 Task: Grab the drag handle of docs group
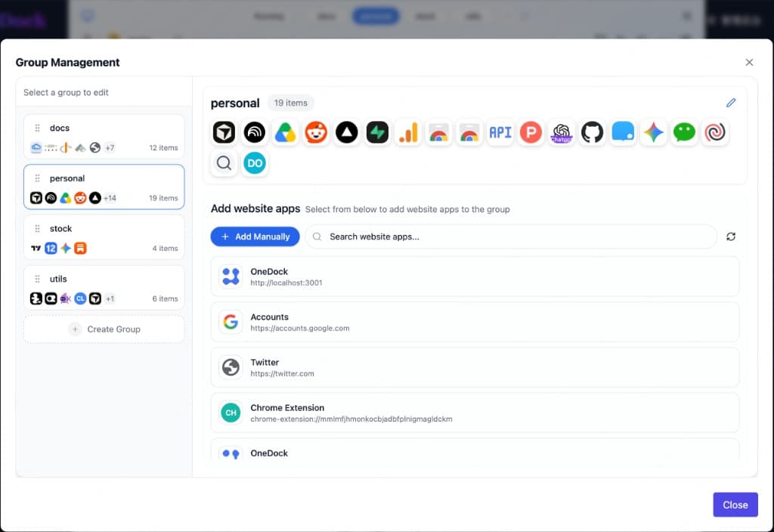pyautogui.click(x=37, y=128)
